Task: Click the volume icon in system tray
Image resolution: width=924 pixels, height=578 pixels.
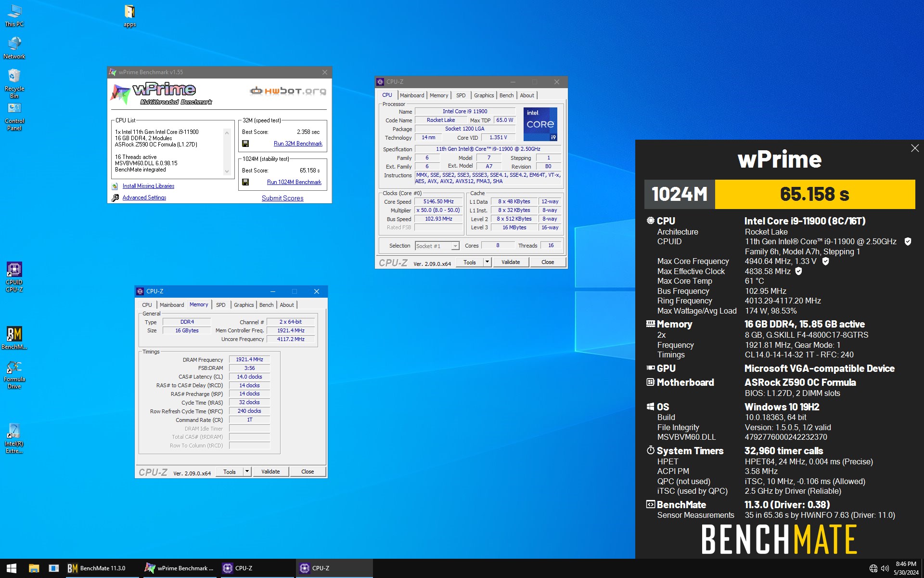Action: click(885, 568)
